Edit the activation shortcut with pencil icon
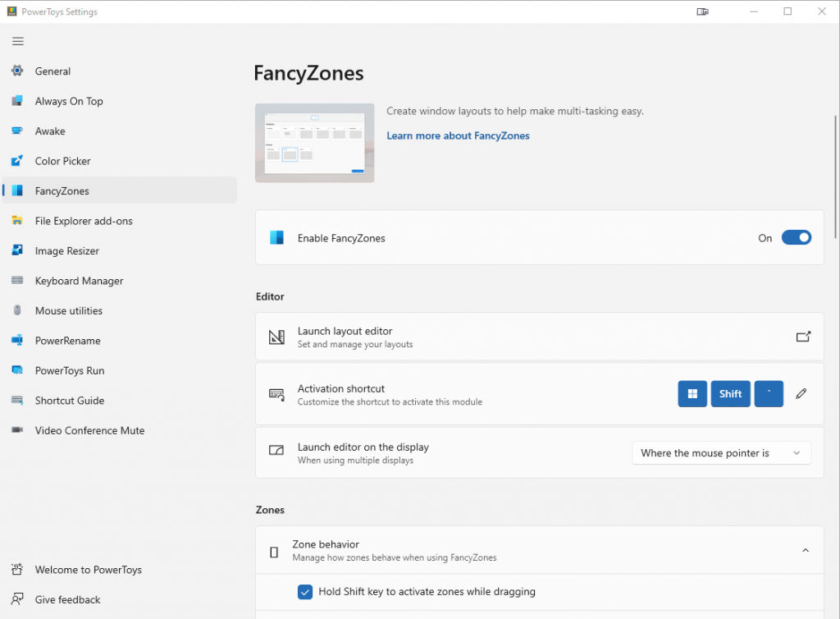 pos(801,394)
